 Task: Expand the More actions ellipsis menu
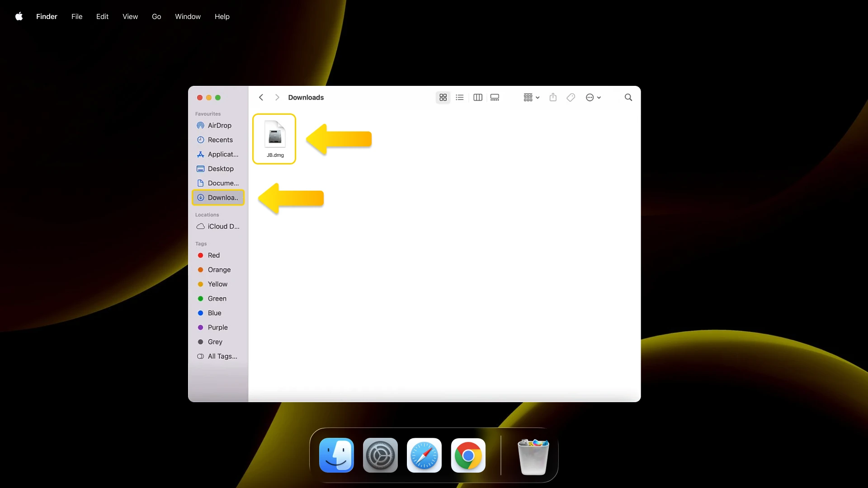tap(593, 97)
